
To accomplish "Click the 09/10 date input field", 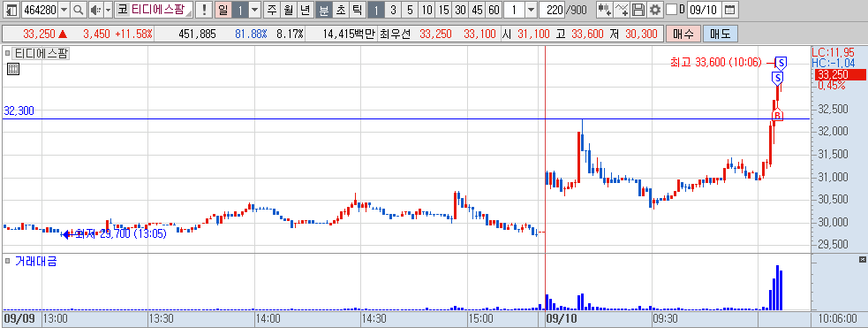I will tap(704, 10).
